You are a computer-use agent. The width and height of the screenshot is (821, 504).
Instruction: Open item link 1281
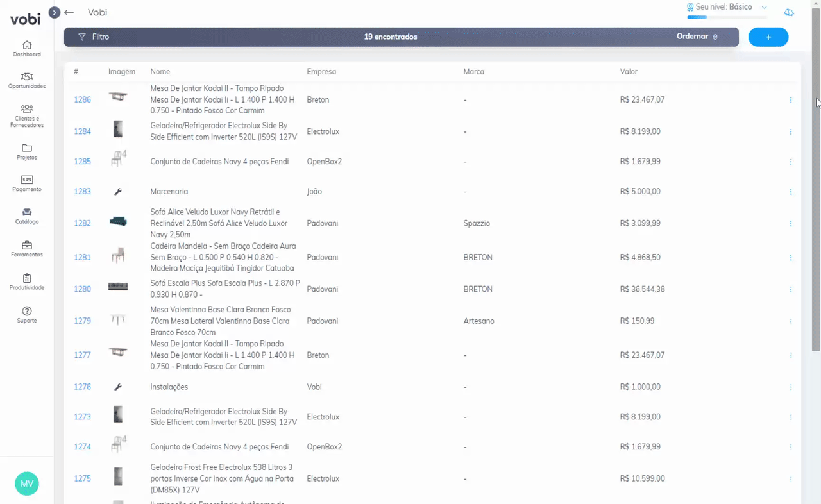click(x=82, y=257)
